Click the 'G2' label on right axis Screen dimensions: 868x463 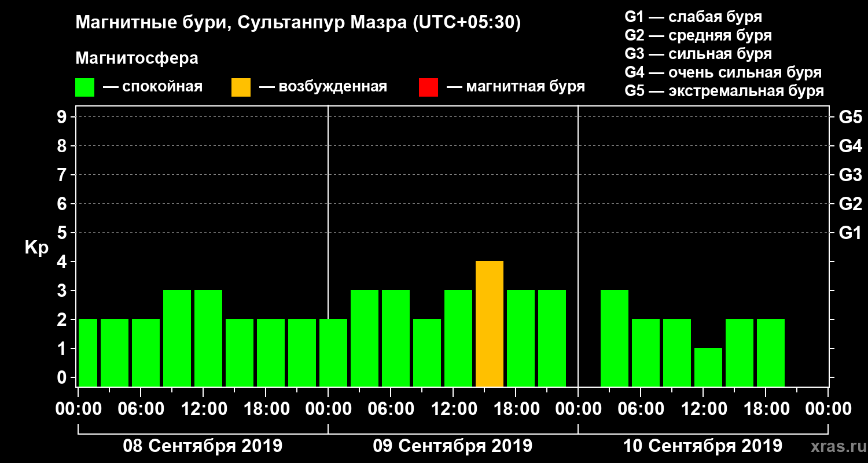pyautogui.click(x=850, y=204)
